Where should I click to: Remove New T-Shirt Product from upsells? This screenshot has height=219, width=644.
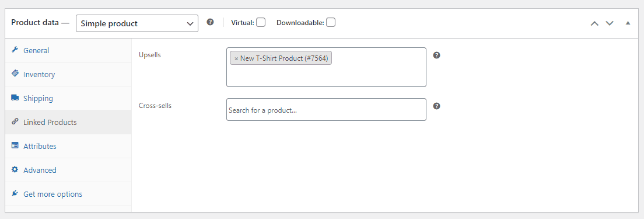(x=236, y=58)
